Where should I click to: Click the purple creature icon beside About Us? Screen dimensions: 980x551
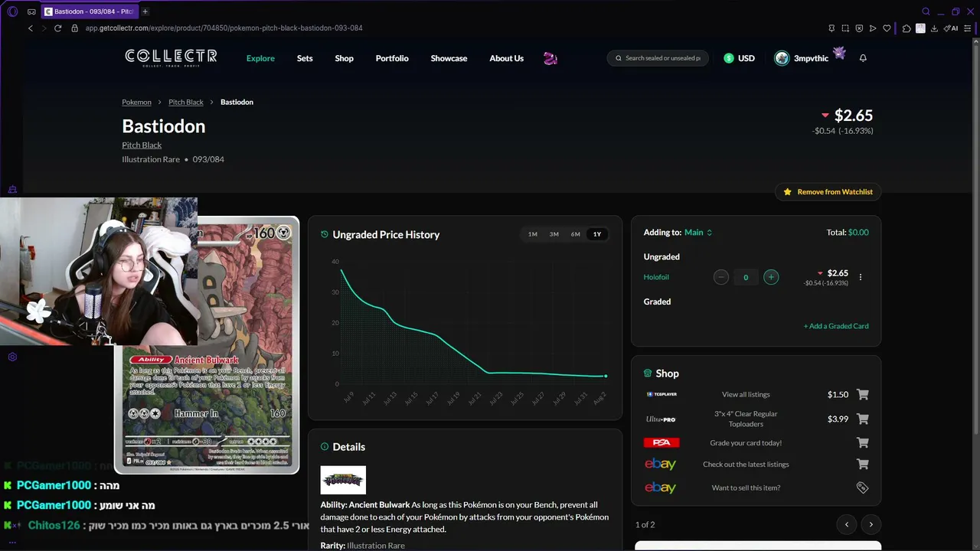(550, 58)
